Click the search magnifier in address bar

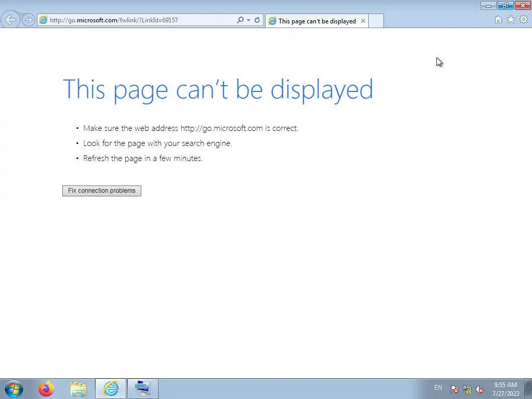(x=240, y=20)
